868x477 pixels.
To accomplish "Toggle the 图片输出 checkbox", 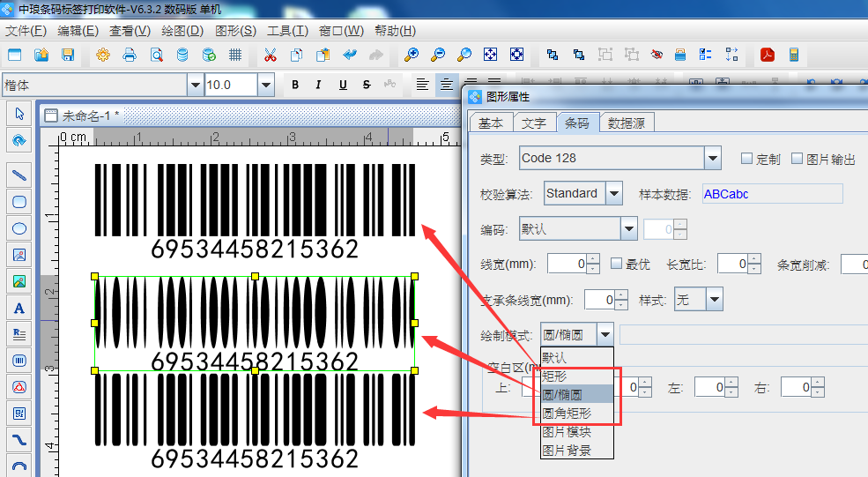I will click(x=798, y=159).
